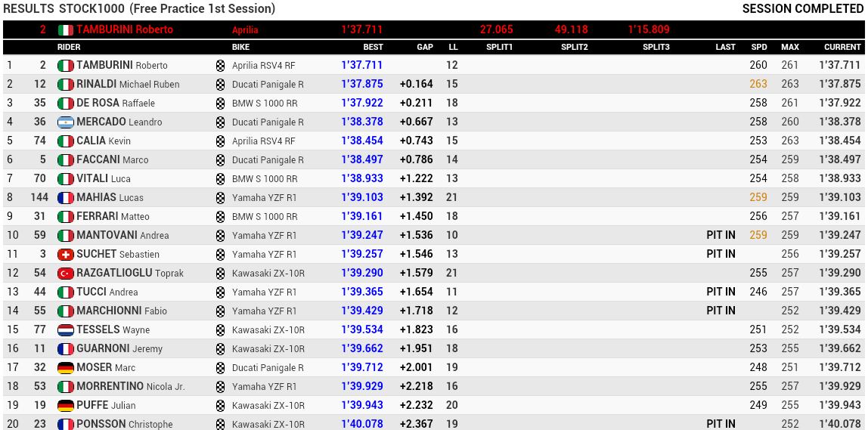Click the checkered flag icon in TESSELS's row
Screen dimensions: 868x430
[x=220, y=330]
